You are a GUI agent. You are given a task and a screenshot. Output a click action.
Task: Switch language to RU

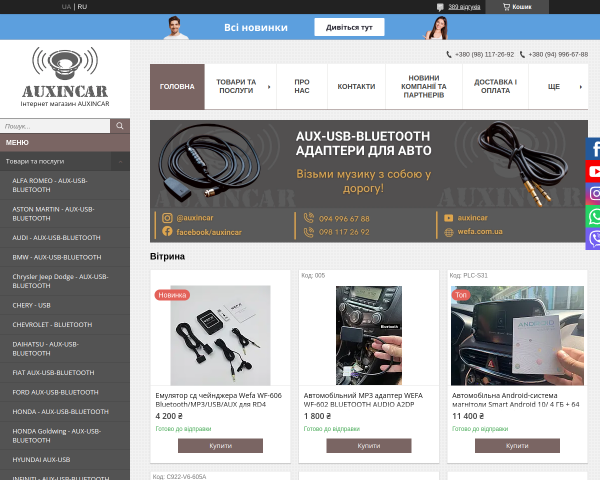(x=82, y=7)
